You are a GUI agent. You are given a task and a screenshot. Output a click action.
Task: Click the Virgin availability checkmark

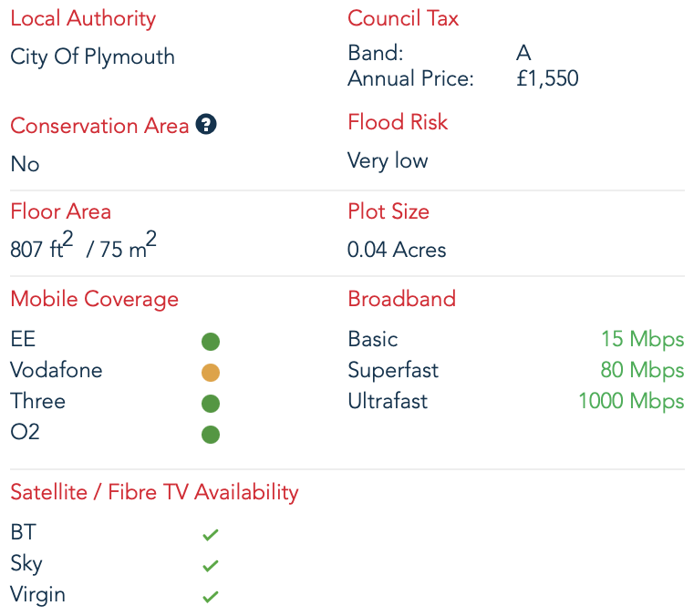point(211,597)
